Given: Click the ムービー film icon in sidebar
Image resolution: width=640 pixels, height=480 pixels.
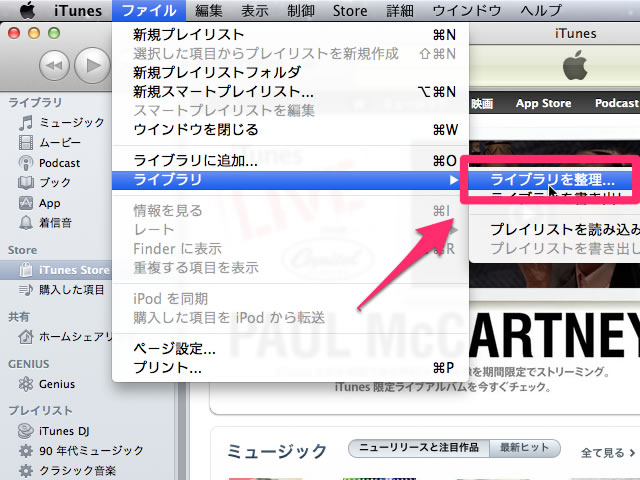Looking at the screenshot, I should (26, 142).
